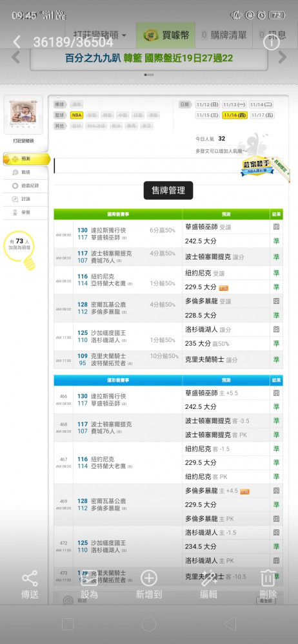Click the banner carousel page dots

pos(149,75)
